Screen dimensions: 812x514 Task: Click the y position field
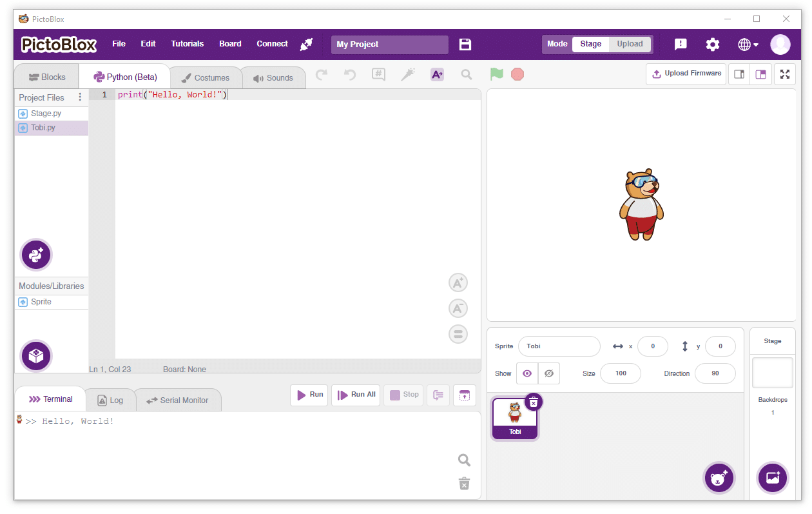click(x=720, y=346)
